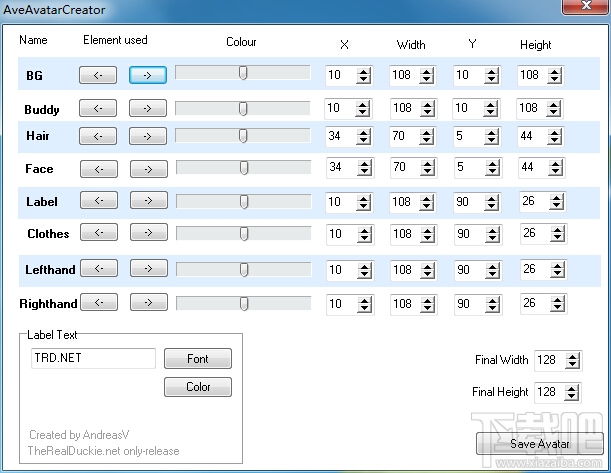The height and width of the screenshot is (473, 611).
Task: Select next BG element with right arrow
Action: click(x=148, y=75)
